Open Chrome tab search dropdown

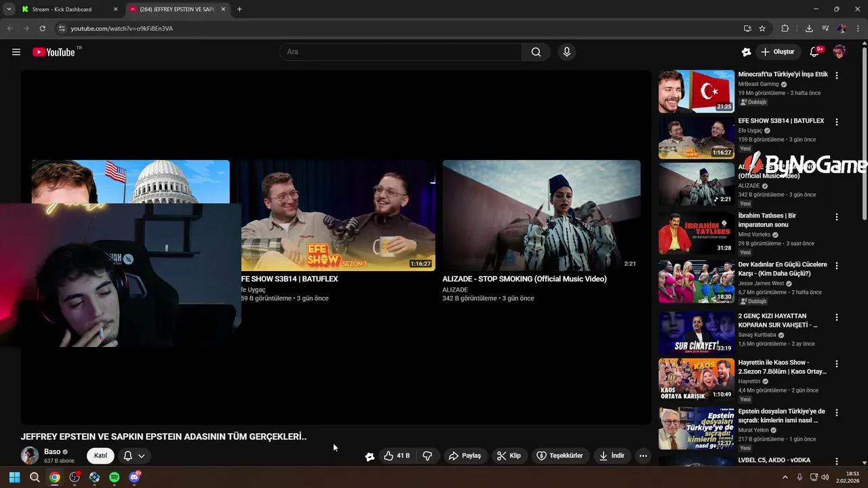[x=9, y=9]
